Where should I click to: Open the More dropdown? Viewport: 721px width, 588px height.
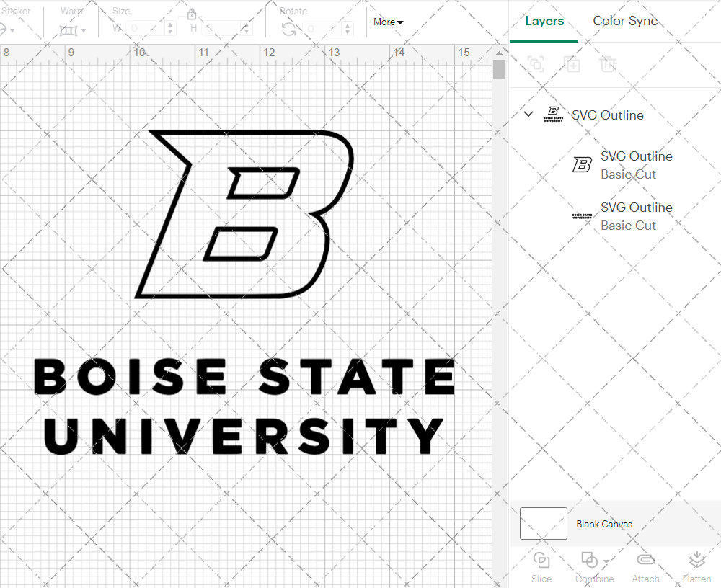coord(387,22)
